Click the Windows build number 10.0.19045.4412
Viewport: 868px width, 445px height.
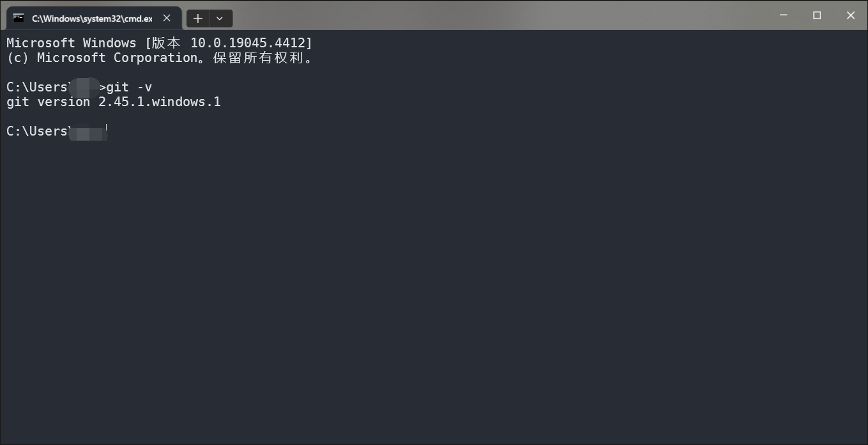[x=250, y=43]
